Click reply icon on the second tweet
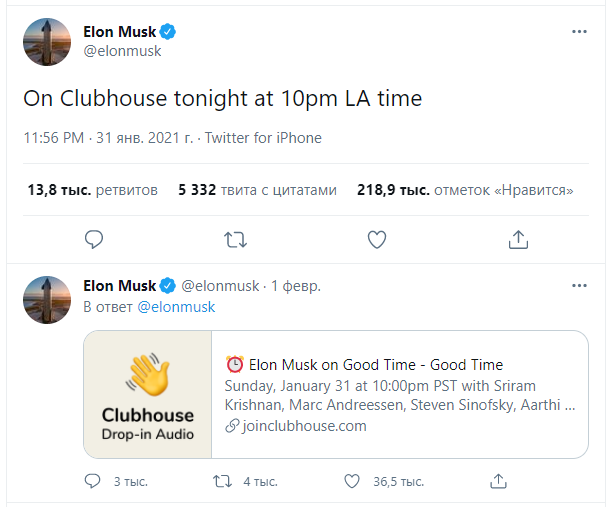The height and width of the screenshot is (507, 616). (x=94, y=481)
